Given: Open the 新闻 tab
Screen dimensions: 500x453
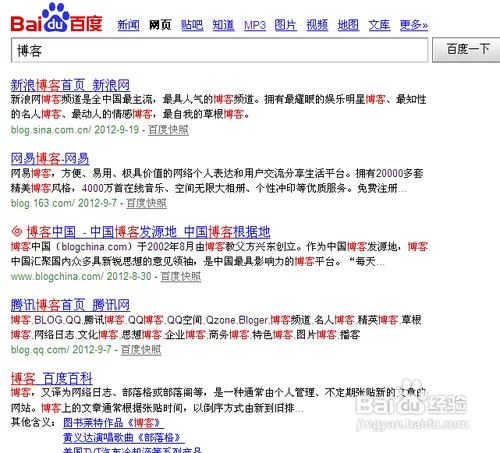Looking at the screenshot, I should pos(128,25).
